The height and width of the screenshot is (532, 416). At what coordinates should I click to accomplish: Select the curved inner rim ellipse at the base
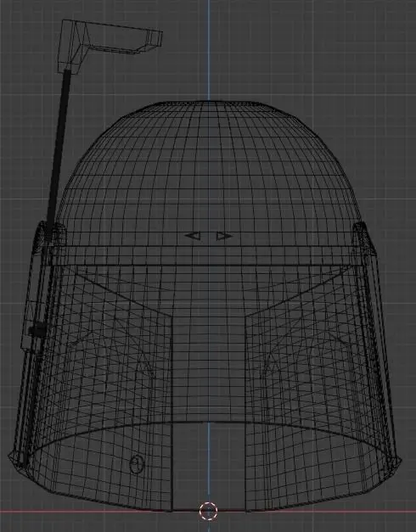208,438
